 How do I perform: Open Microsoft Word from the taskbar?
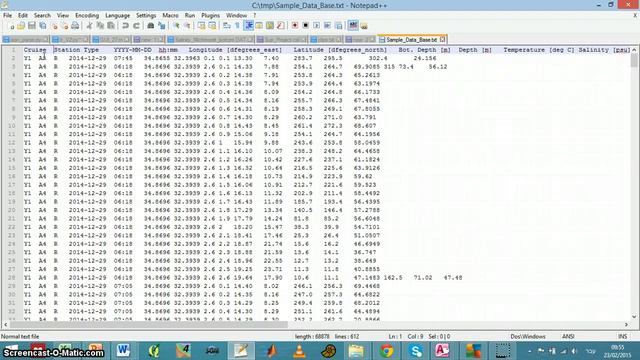click(123, 351)
